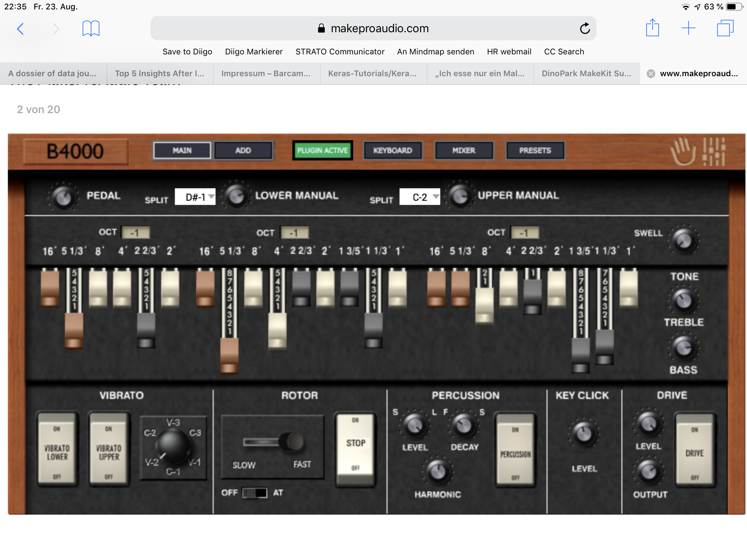Click the lower manual 4' white drawbar
747x560 pixels.
pos(277,331)
